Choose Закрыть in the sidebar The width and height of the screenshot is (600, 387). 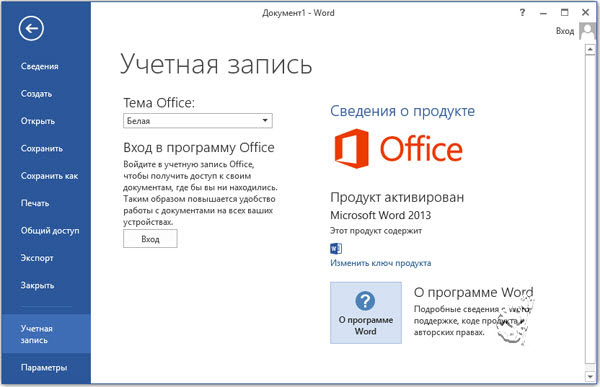tap(37, 286)
